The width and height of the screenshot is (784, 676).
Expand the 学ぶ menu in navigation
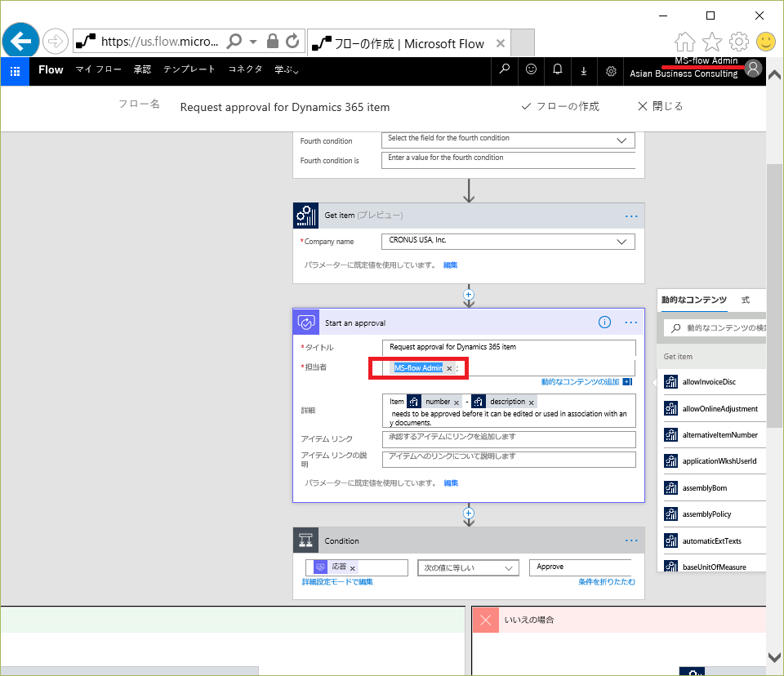[287, 69]
